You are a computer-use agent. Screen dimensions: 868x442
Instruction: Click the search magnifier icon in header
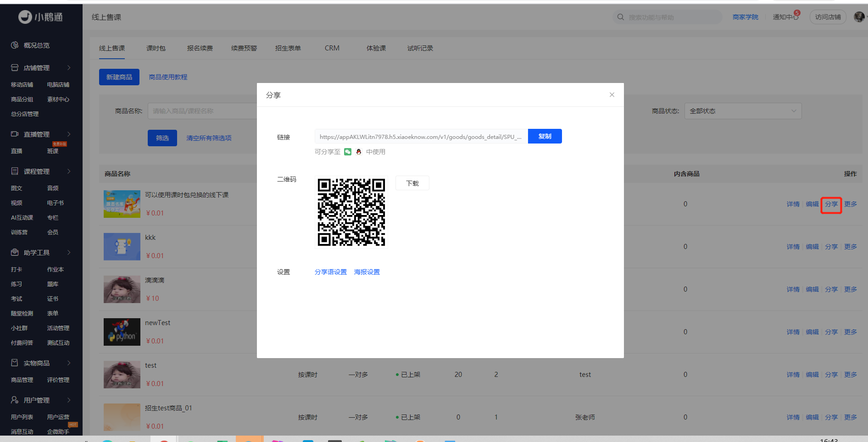coord(621,17)
